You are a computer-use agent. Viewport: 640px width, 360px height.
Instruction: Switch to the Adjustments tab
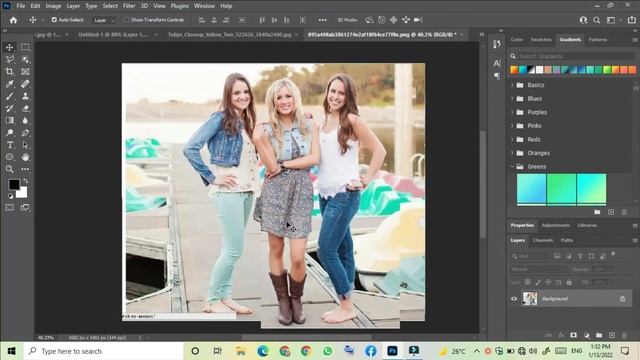tap(556, 225)
